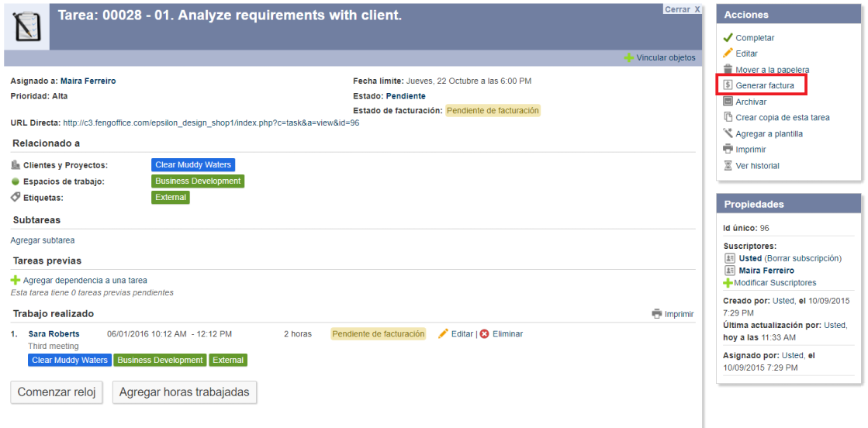Click Borrar subscripción link

tap(802, 258)
